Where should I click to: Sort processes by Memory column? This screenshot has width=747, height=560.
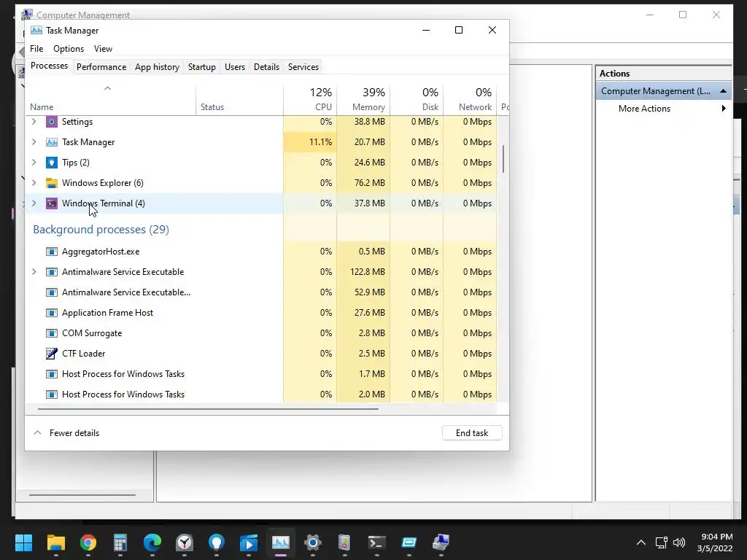[363, 99]
